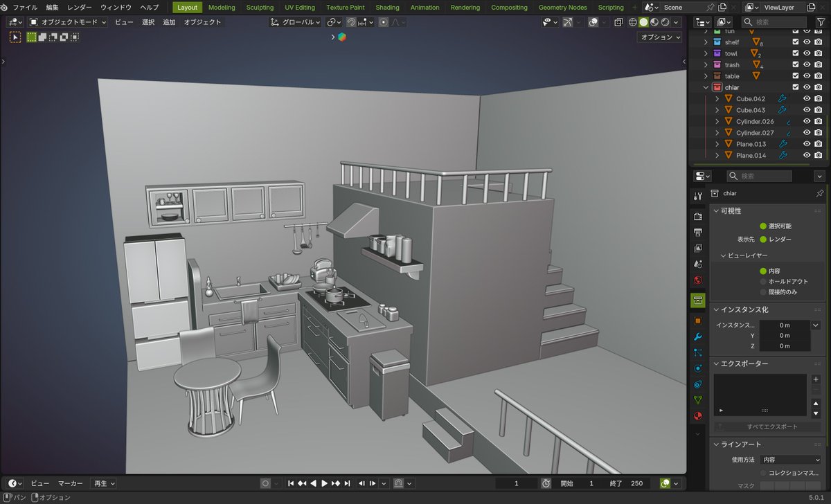
Task: Uncheck the trash collection checkbox
Action: click(x=795, y=64)
